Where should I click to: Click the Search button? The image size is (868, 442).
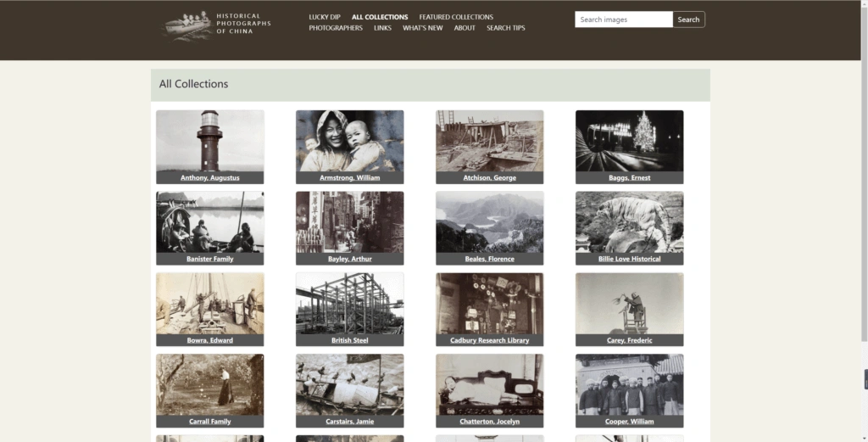coord(688,20)
